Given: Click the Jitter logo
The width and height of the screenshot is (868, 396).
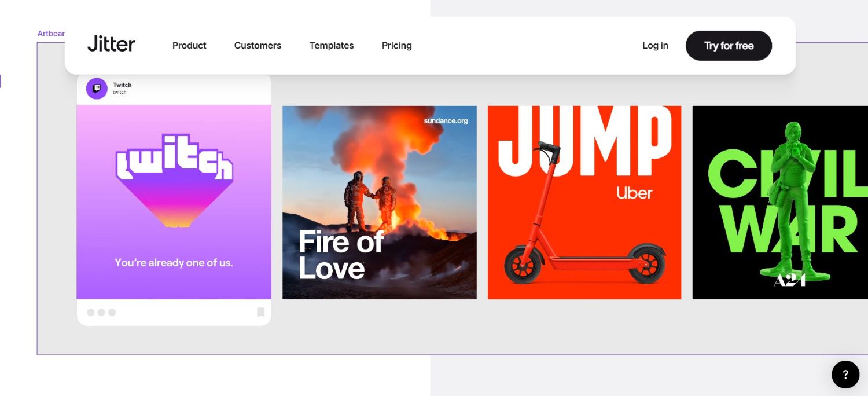Looking at the screenshot, I should point(111,45).
